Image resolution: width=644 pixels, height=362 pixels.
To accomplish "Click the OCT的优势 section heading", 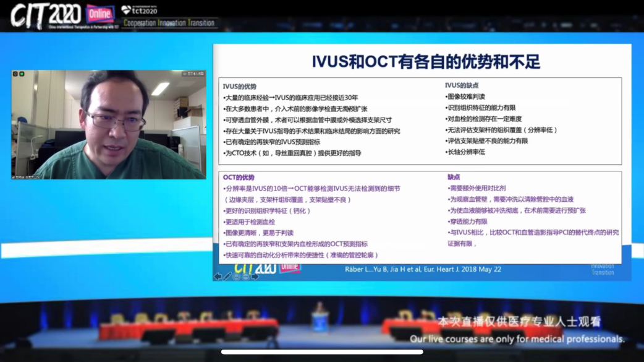I will (x=239, y=178).
